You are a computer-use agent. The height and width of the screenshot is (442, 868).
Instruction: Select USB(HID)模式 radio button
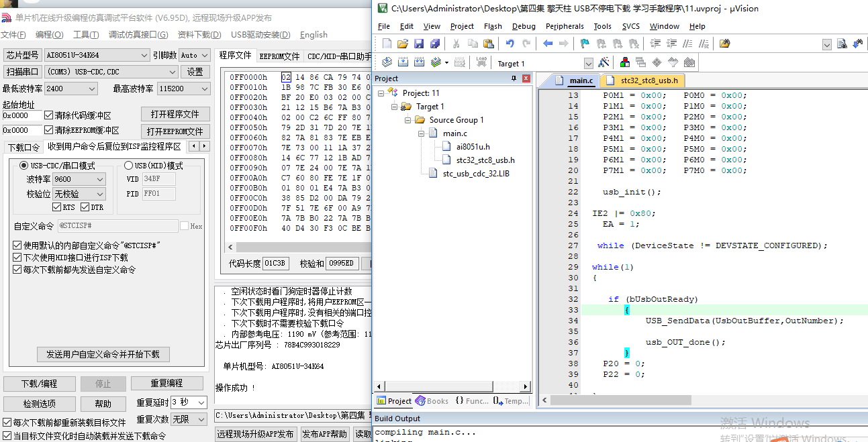pyautogui.click(x=129, y=166)
